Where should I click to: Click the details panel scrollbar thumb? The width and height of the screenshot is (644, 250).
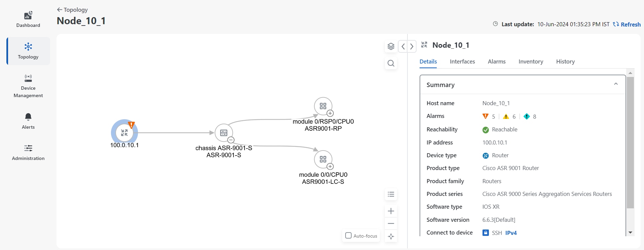tap(630, 143)
